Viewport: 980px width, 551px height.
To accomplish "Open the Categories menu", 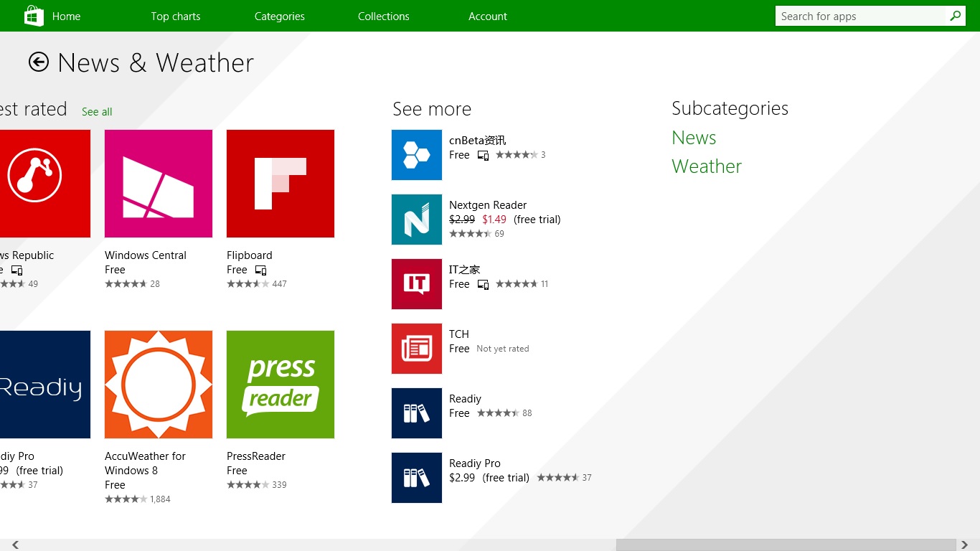I will [280, 16].
